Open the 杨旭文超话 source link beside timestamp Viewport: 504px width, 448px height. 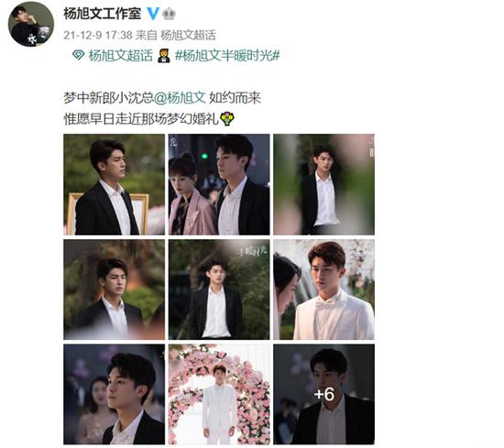point(188,35)
